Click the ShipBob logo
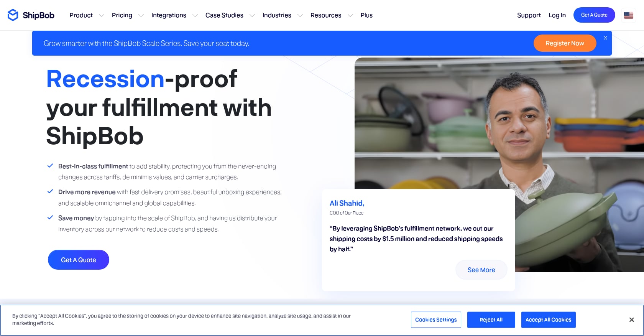 click(x=31, y=15)
